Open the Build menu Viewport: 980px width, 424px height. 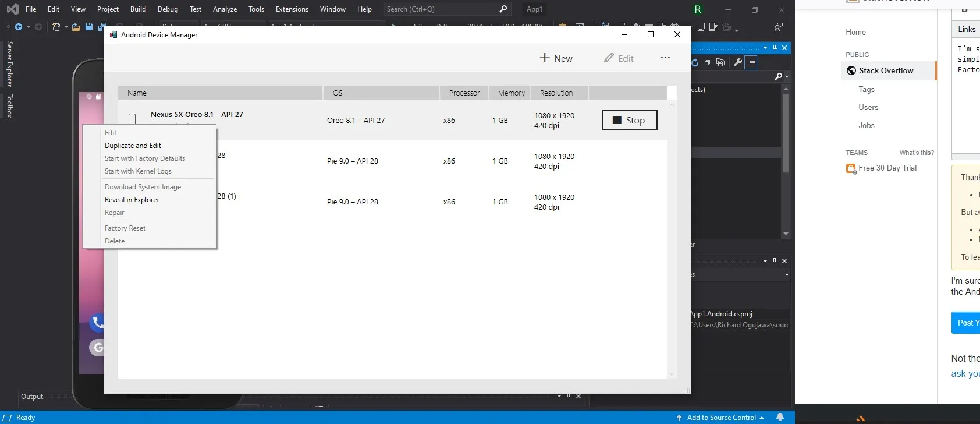point(138,9)
